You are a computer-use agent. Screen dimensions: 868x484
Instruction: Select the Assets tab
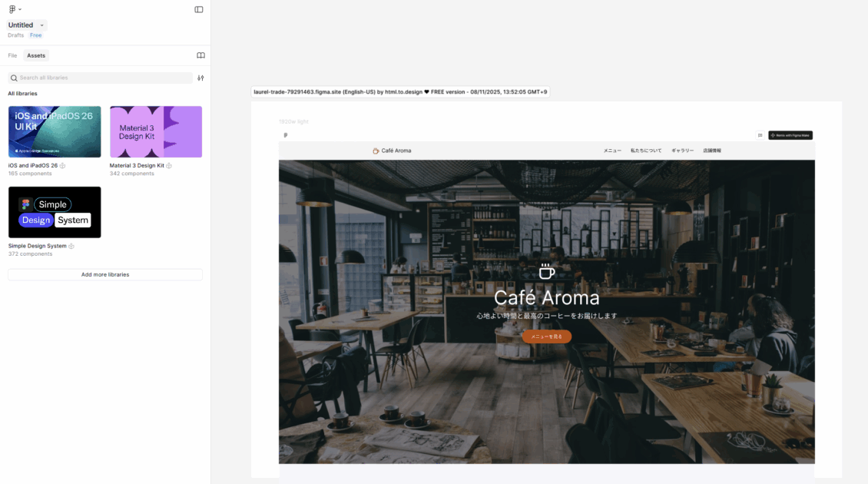[36, 55]
